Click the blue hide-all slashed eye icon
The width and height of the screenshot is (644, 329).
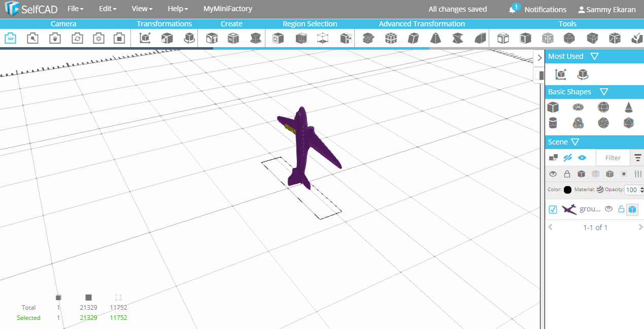pos(568,158)
